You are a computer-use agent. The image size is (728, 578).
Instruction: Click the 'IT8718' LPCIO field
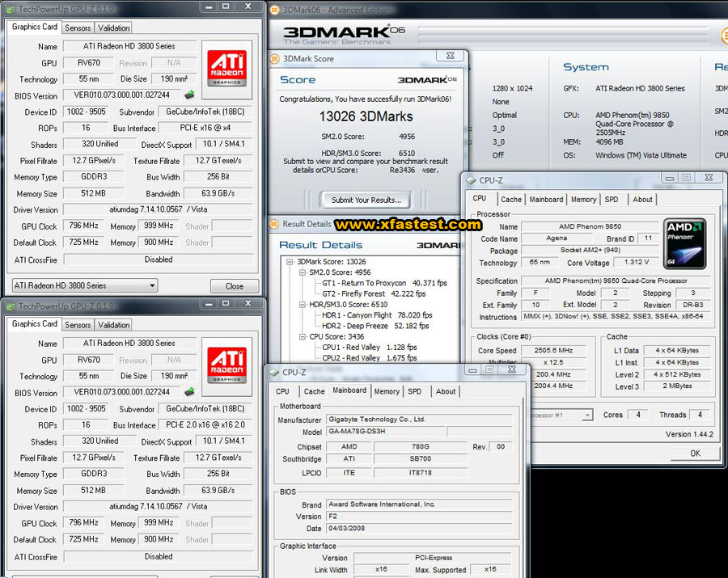420,473
